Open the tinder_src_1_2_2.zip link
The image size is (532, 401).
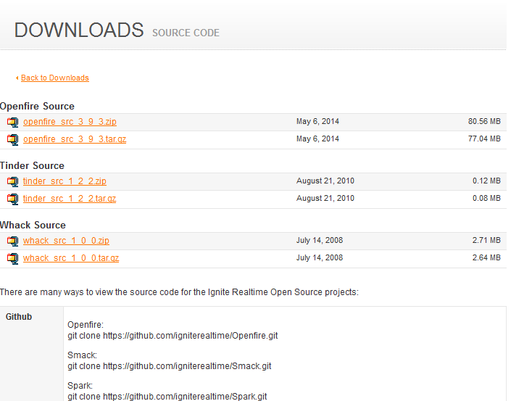65,181
